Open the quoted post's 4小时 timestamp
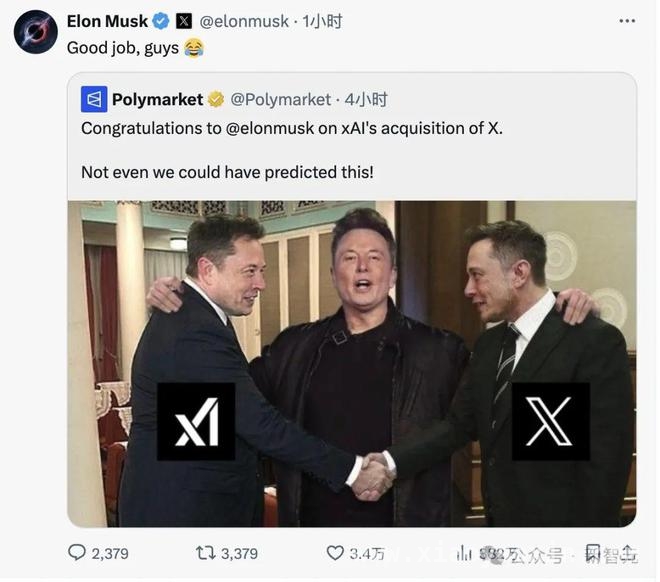 pyautogui.click(x=366, y=100)
